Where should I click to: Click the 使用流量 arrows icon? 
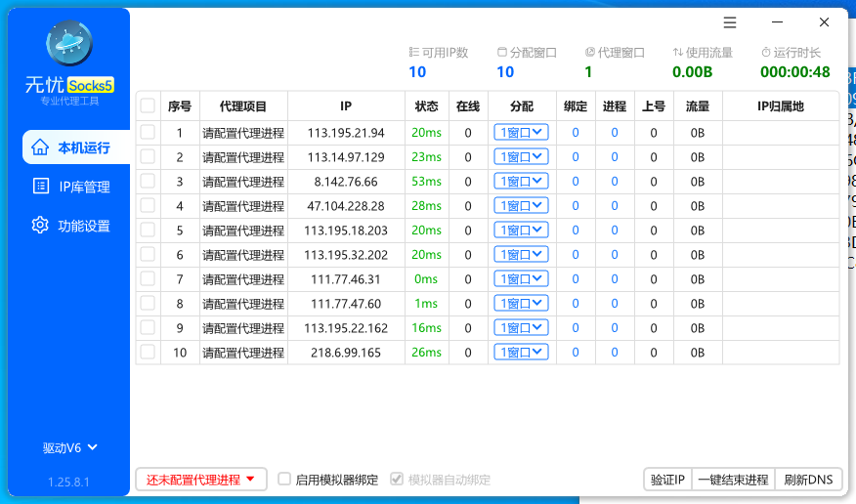tap(677, 53)
